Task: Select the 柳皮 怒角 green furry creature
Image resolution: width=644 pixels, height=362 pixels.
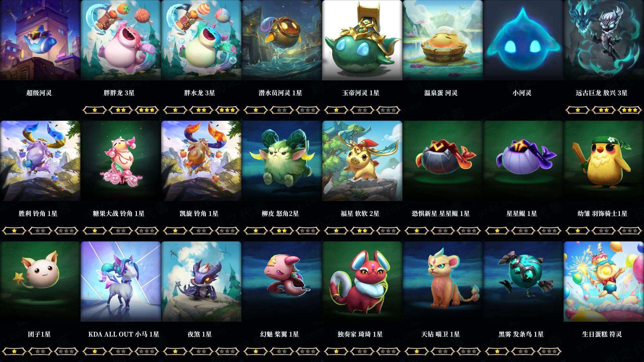Action: coord(281,161)
